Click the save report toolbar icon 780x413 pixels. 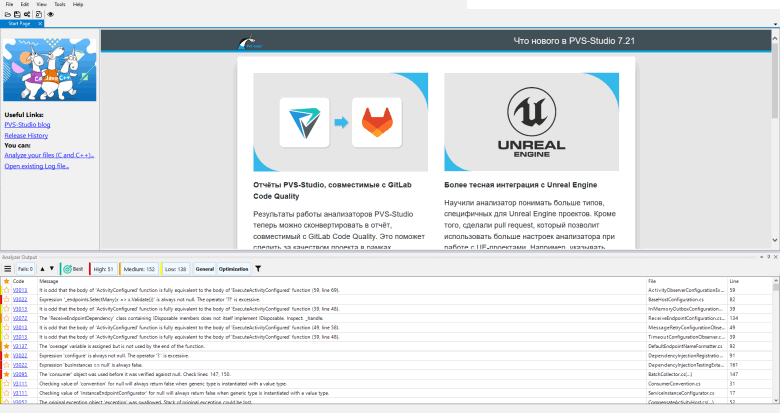pos(17,15)
